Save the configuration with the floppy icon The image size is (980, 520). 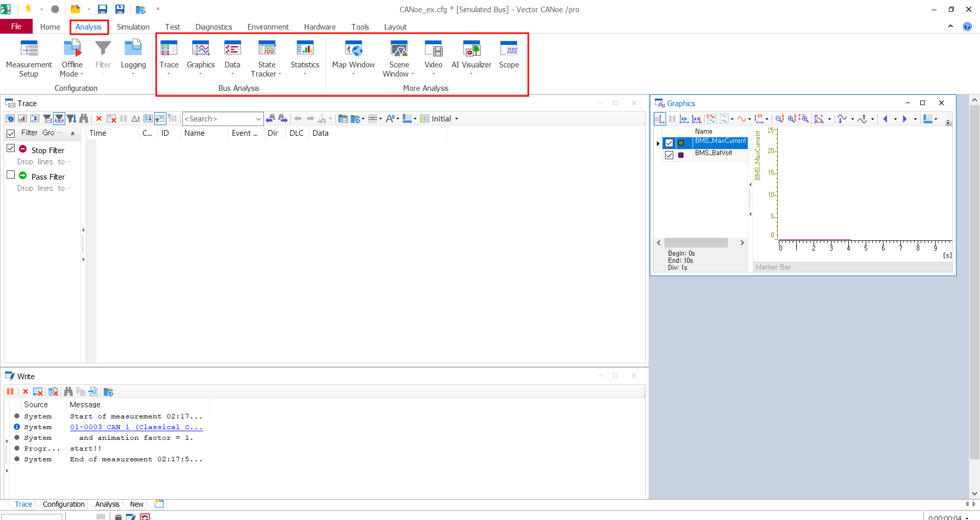(x=103, y=9)
